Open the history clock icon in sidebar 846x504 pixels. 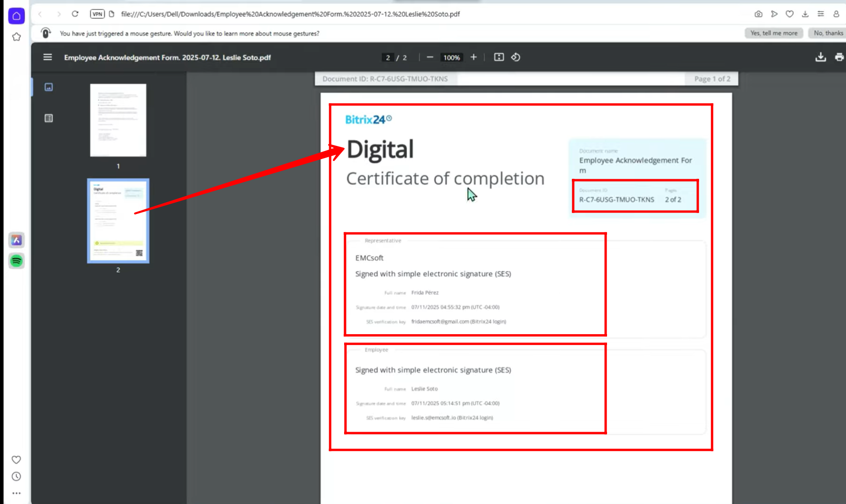tap(16, 477)
